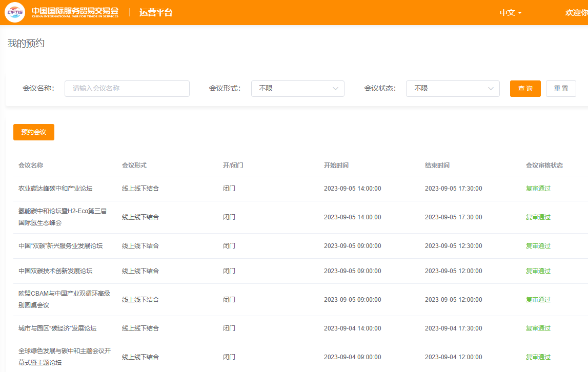This screenshot has height=372, width=588.
Task: Expand the 会议状态 dropdown
Action: [x=453, y=88]
